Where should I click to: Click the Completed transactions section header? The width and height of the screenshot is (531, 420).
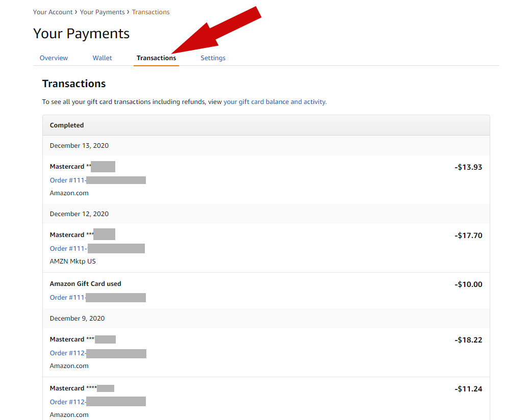(65, 125)
